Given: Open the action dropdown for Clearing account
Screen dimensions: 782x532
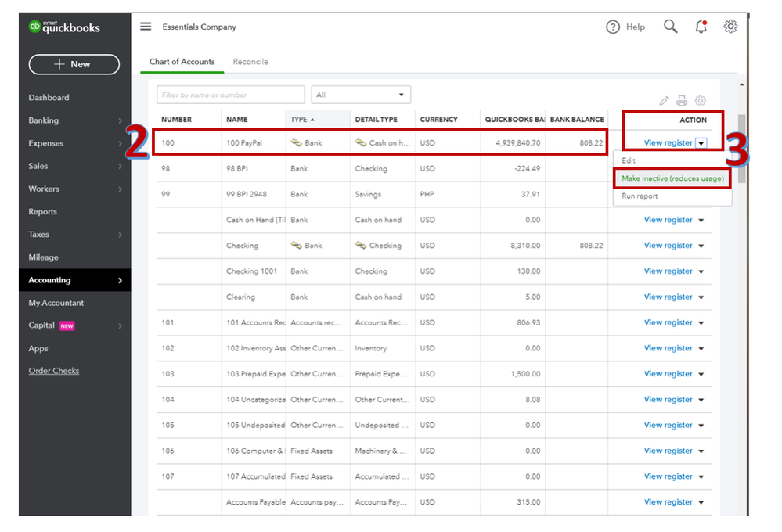Looking at the screenshot, I should point(701,297).
